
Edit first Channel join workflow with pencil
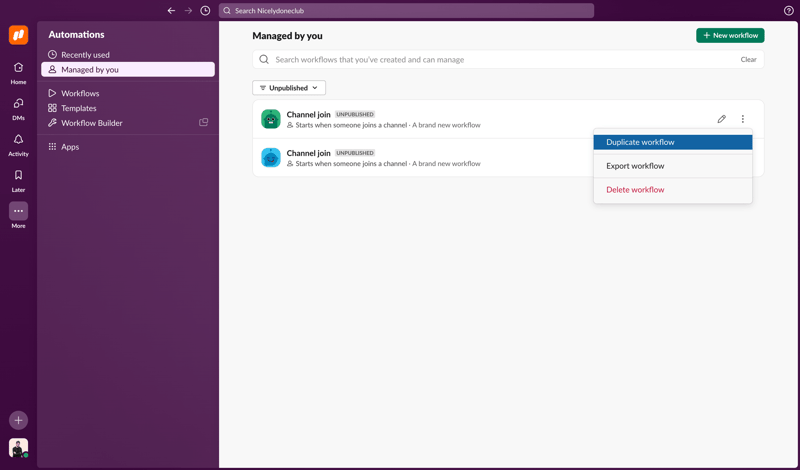pos(721,119)
